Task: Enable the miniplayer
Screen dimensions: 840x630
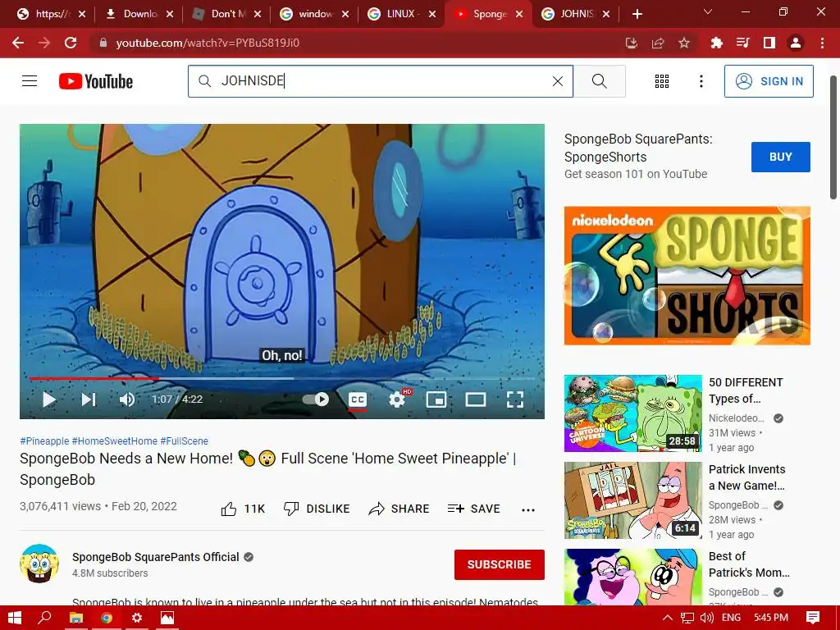Action: tap(436, 399)
